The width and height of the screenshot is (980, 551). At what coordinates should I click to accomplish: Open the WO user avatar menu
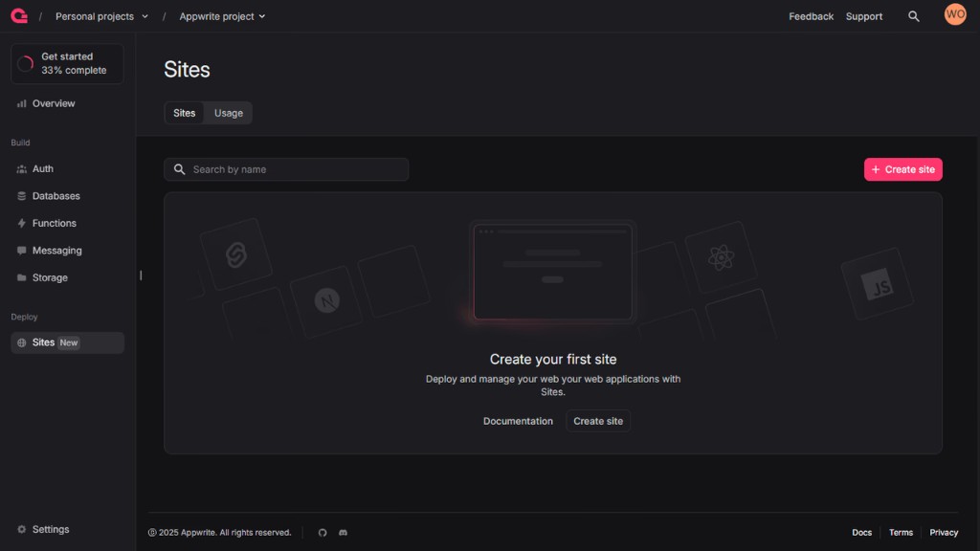(955, 14)
